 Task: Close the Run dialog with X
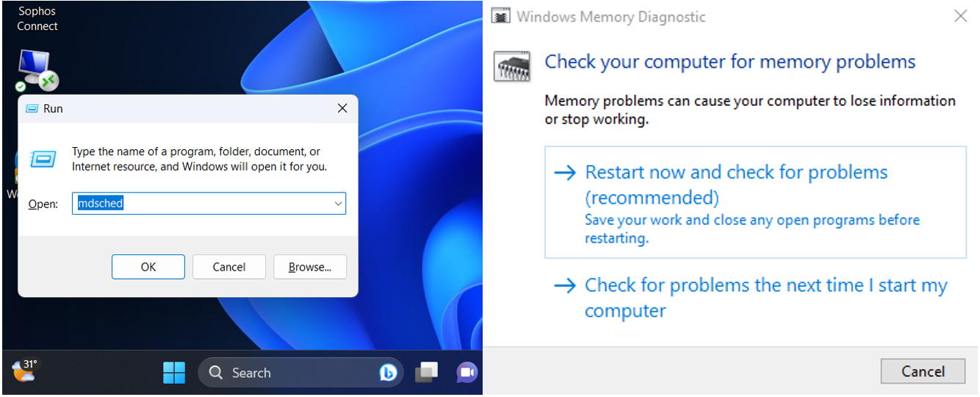(x=342, y=108)
